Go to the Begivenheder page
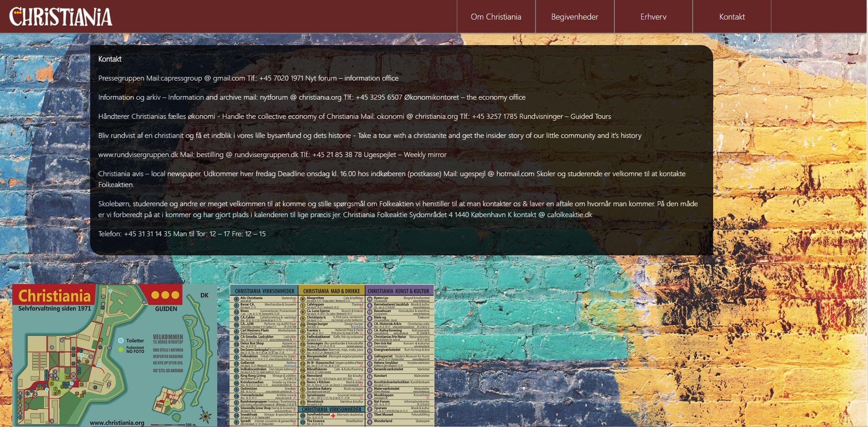The width and height of the screenshot is (868, 427). tap(574, 17)
